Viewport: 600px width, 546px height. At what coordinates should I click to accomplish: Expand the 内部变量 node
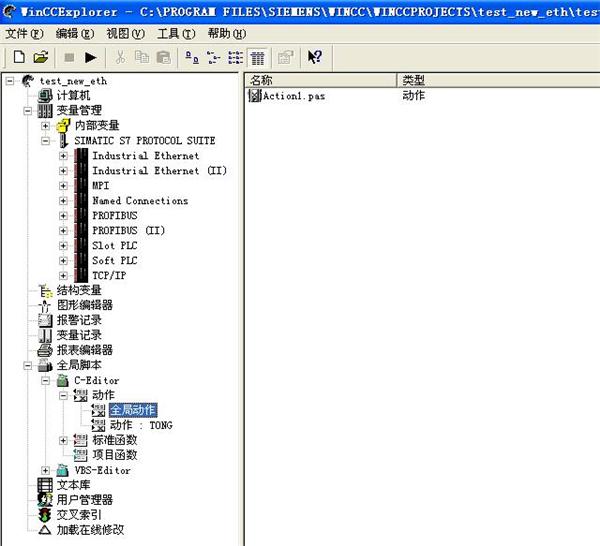(x=46, y=126)
